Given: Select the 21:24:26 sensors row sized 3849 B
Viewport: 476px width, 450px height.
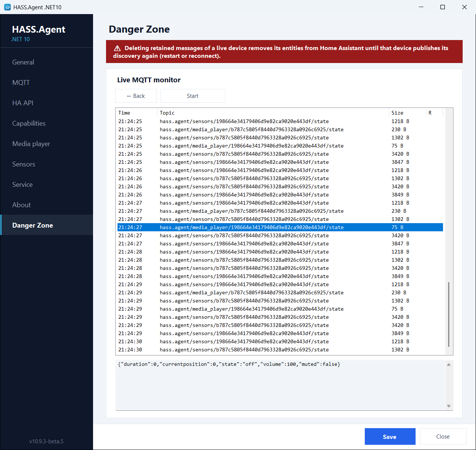Looking at the screenshot, I should pyautogui.click(x=280, y=195).
